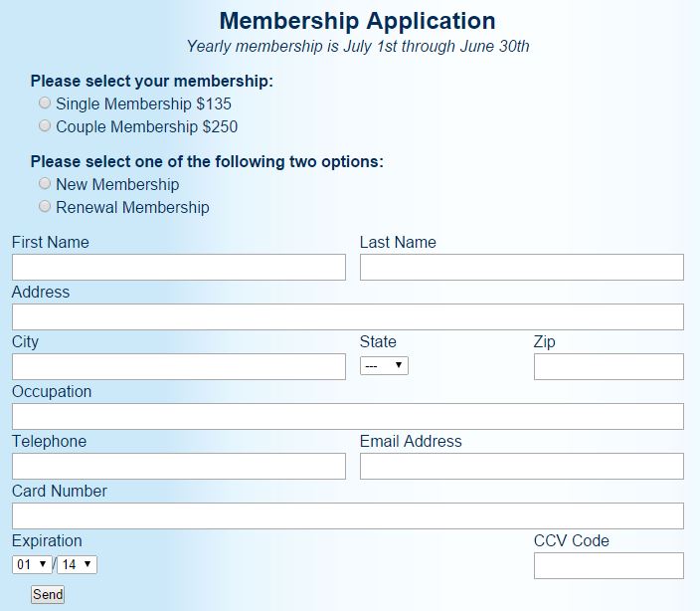Choose Couple Membership $250 radio button
Screen dimensions: 700x611
click(x=45, y=125)
